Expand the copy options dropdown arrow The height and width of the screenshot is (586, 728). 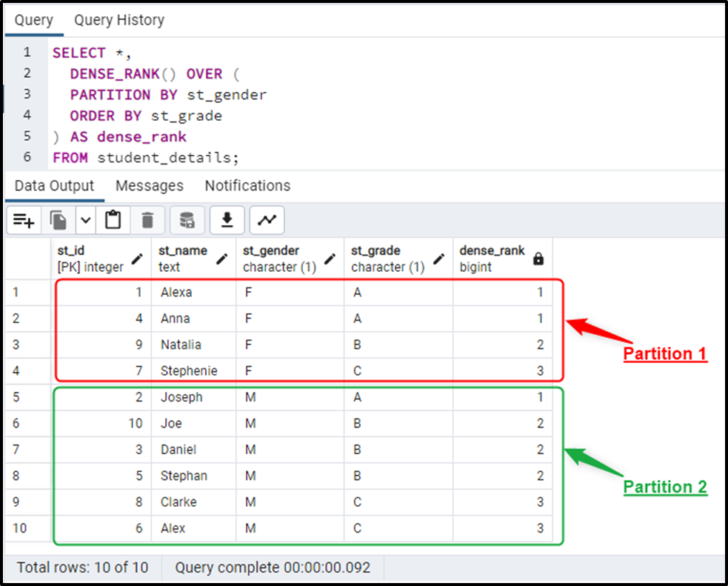point(86,220)
